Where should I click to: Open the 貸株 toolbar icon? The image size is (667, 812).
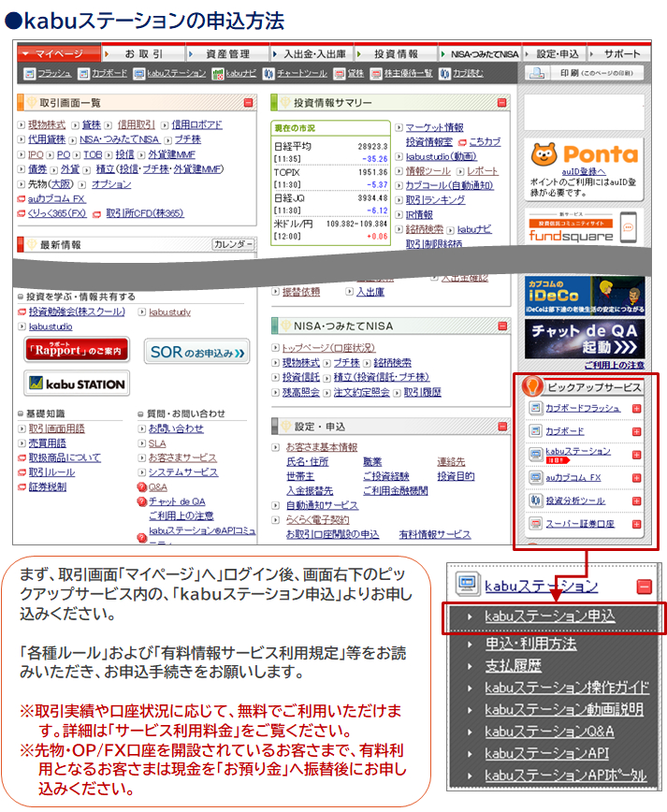click(340, 74)
